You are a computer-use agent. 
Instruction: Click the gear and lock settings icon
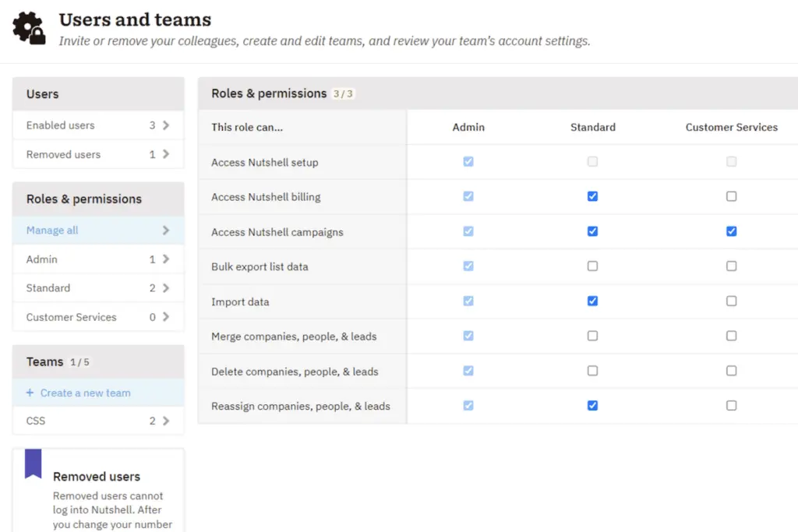(x=29, y=28)
